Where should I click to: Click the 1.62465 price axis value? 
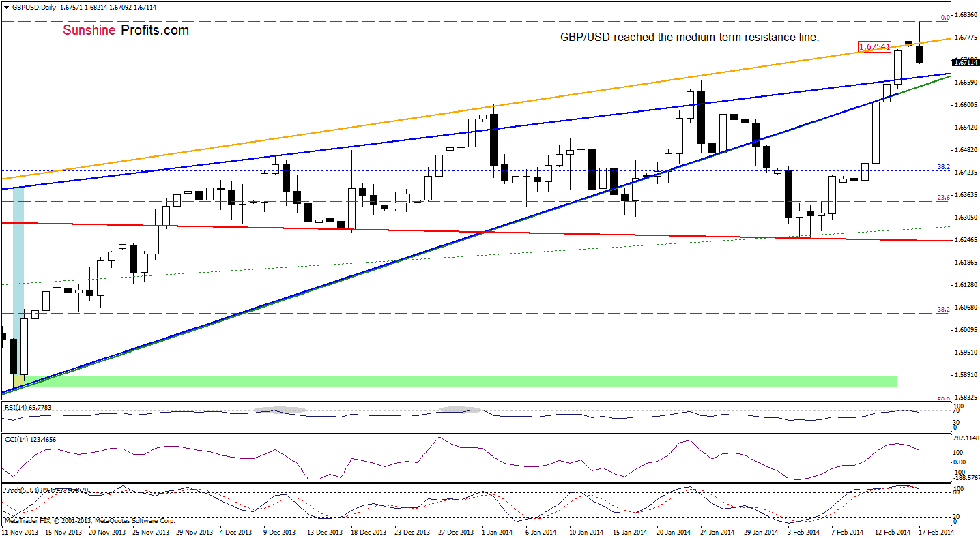pyautogui.click(x=967, y=239)
